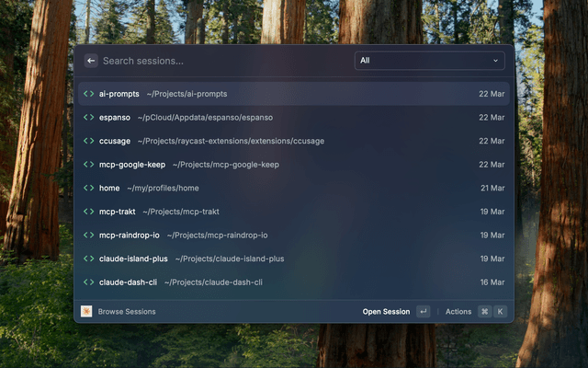Click the code icon beside mcp-google-keep

pos(89,165)
